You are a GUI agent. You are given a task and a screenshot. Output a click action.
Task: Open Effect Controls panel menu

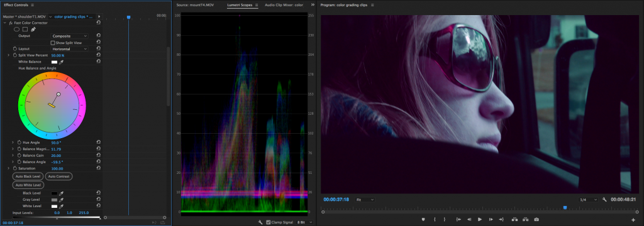pyautogui.click(x=33, y=5)
